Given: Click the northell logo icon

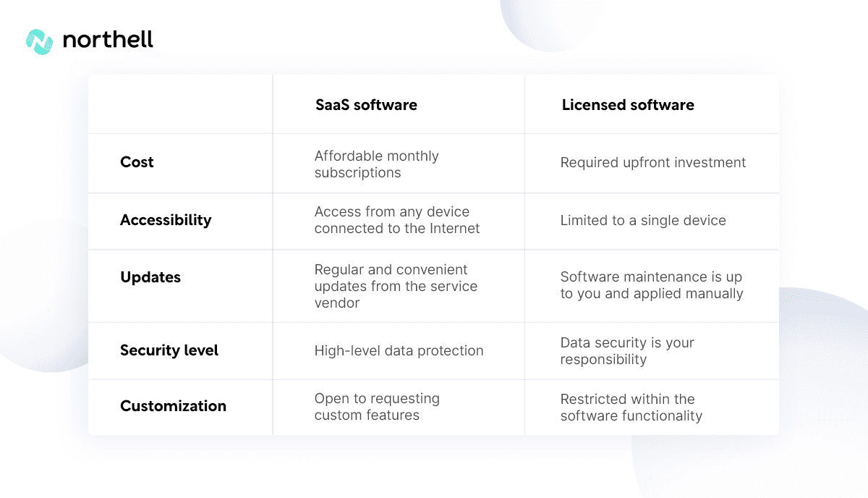Looking at the screenshot, I should coord(39,41).
